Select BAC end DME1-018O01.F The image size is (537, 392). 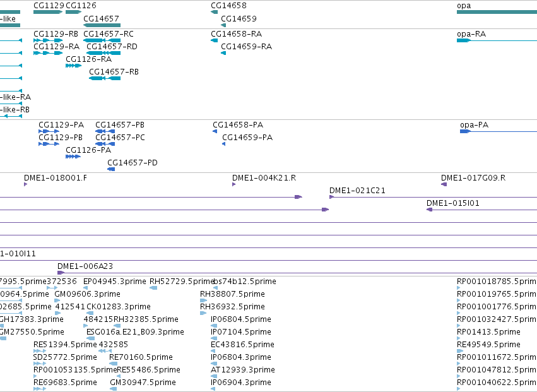click(x=56, y=178)
